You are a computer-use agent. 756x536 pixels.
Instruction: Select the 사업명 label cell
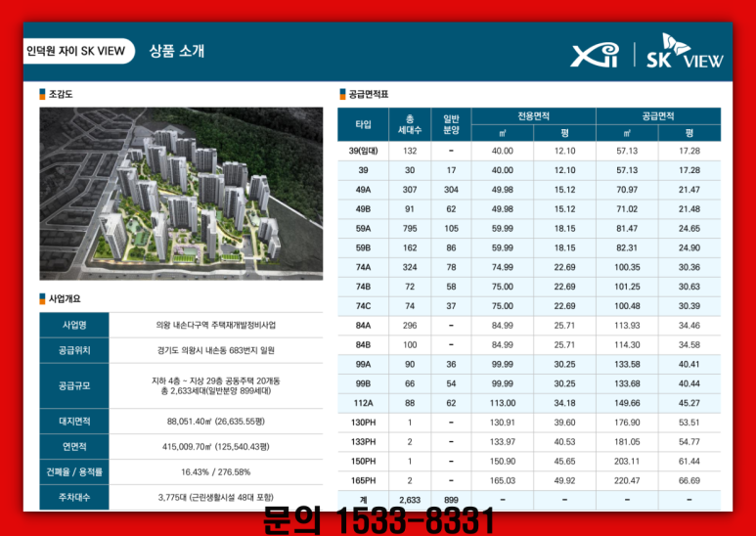point(74,325)
